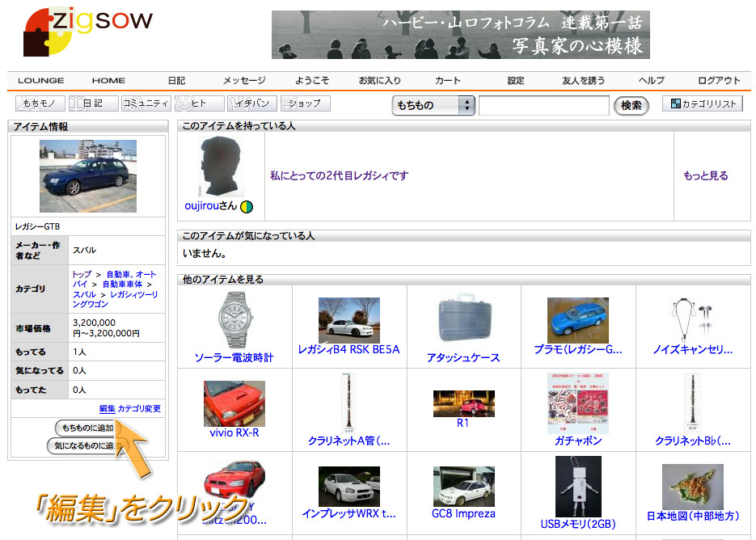The height and width of the screenshot is (540, 756).
Task: Open the イチバン toolbar button
Action: coord(252,103)
